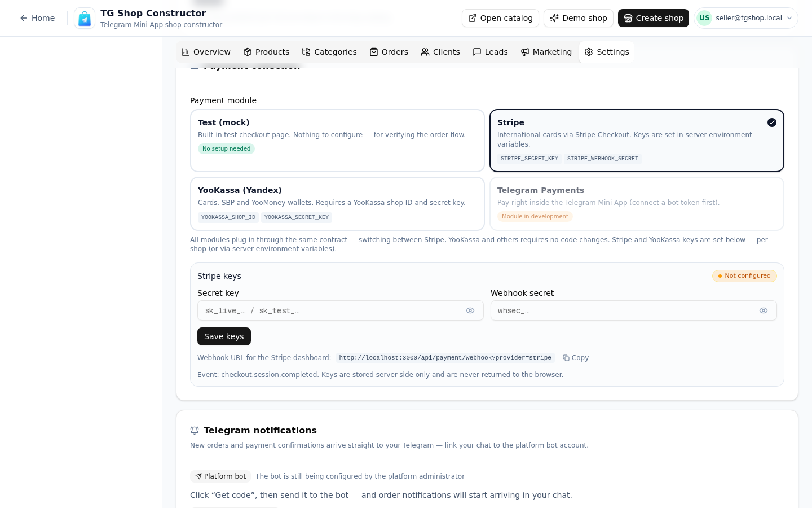The width and height of the screenshot is (812, 508).
Task: Switch to the Leads tab
Action: (x=490, y=52)
